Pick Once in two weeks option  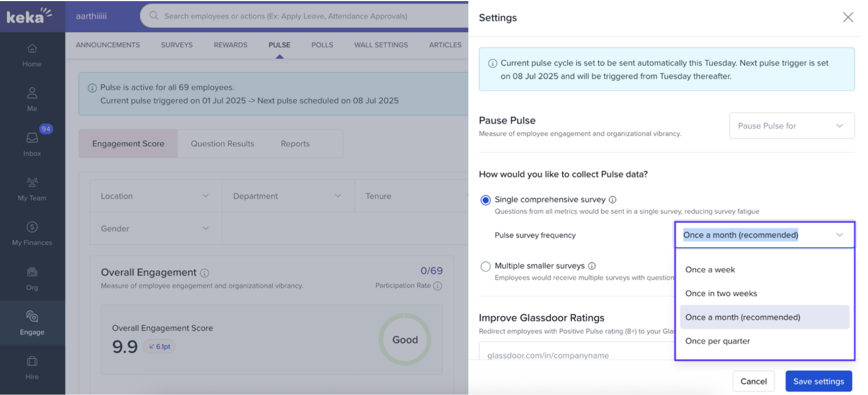click(721, 294)
